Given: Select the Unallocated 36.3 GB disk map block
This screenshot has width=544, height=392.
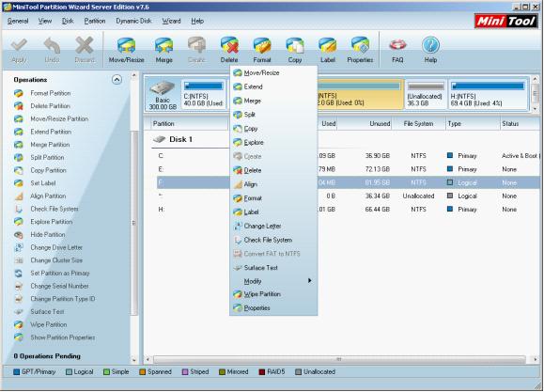Looking at the screenshot, I should pos(425,94).
